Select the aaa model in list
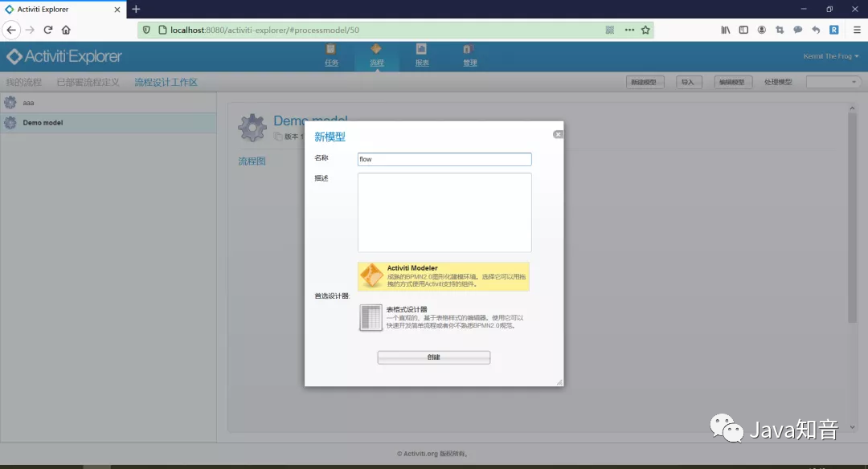 (x=108, y=103)
